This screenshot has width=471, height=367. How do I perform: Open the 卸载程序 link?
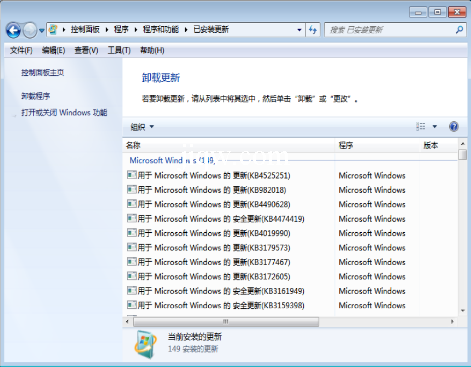tap(36, 96)
